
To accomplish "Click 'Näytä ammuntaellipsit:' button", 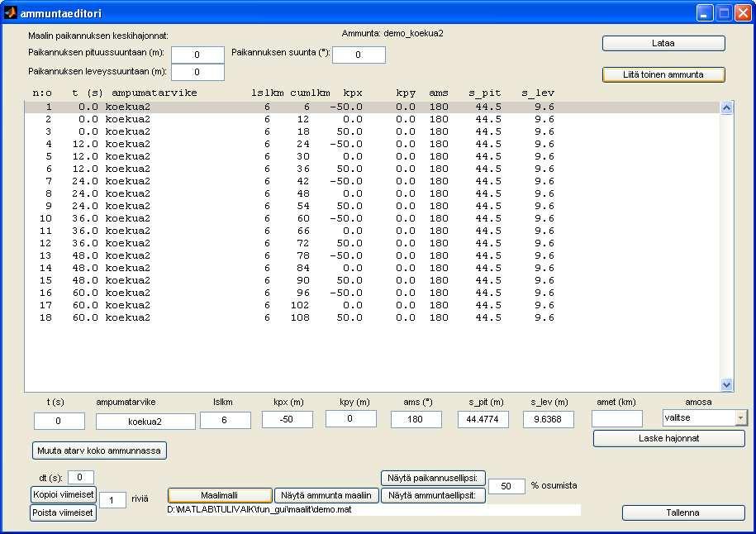I will click(x=433, y=495).
